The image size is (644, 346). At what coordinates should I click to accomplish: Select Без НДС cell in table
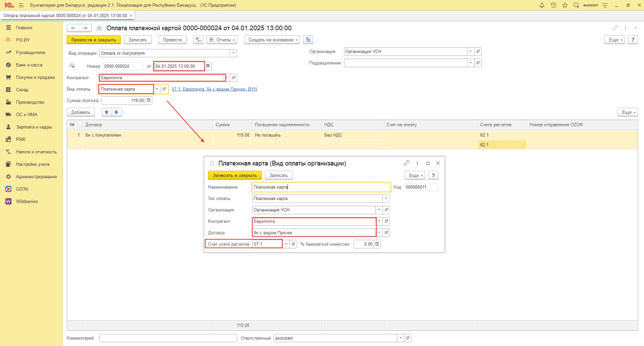tap(352, 135)
